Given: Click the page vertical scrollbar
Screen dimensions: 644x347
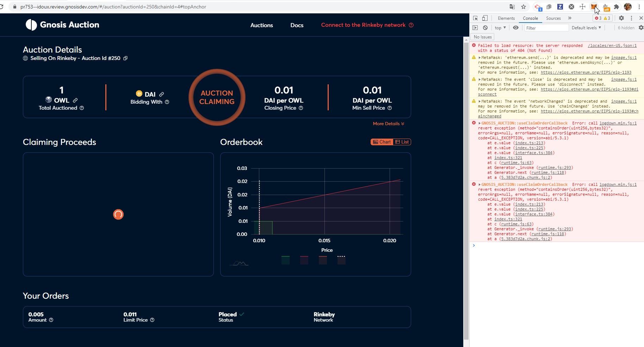Looking at the screenshot, I should click(x=466, y=190).
